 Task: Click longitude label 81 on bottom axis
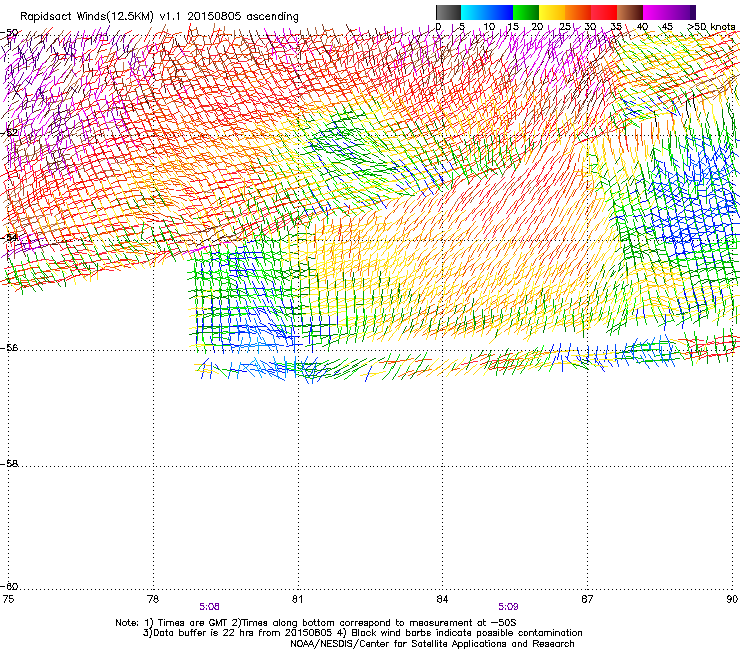point(297,599)
